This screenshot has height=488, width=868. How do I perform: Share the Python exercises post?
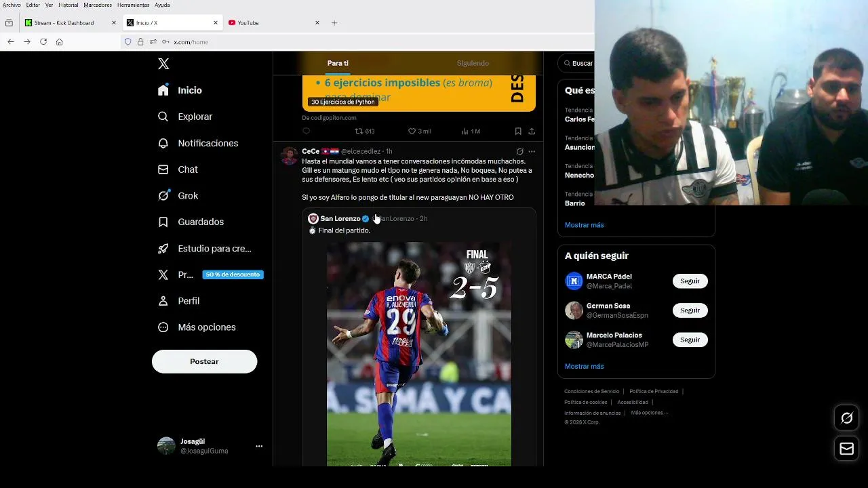pos(532,131)
